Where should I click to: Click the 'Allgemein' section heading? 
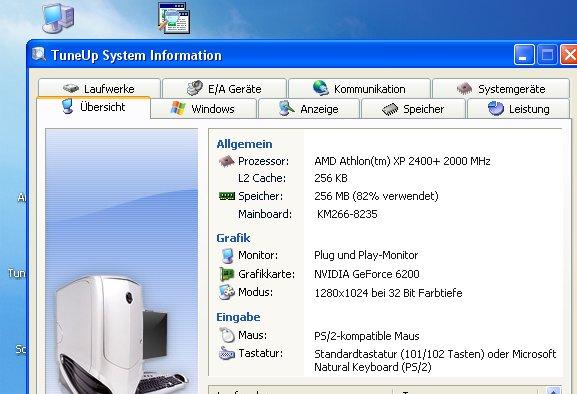[244, 144]
